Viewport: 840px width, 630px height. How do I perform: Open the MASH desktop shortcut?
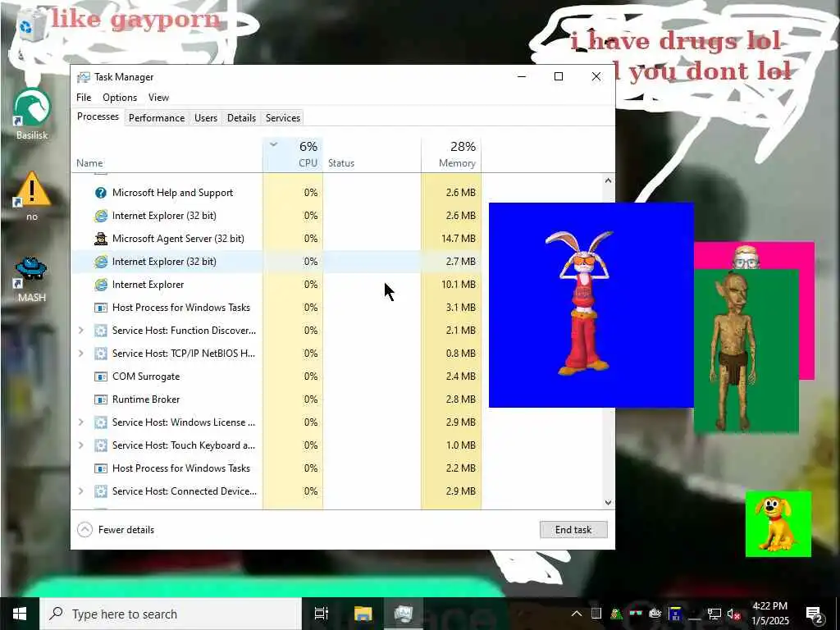(x=31, y=279)
